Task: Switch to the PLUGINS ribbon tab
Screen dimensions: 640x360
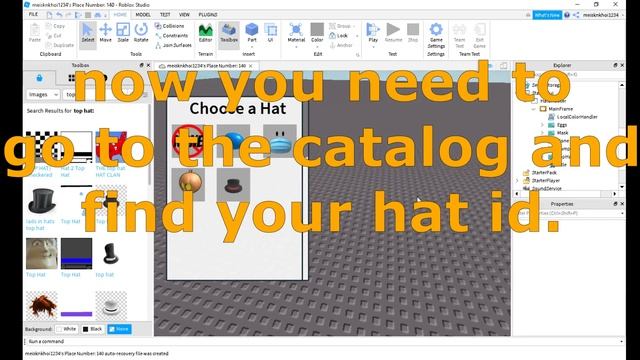Action: [208, 14]
